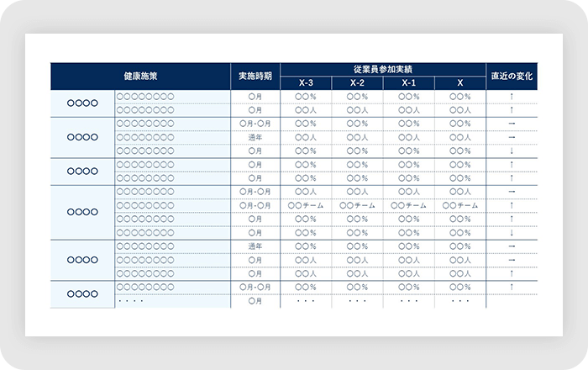Select ○○チーム cell under X-3 column

point(307,205)
